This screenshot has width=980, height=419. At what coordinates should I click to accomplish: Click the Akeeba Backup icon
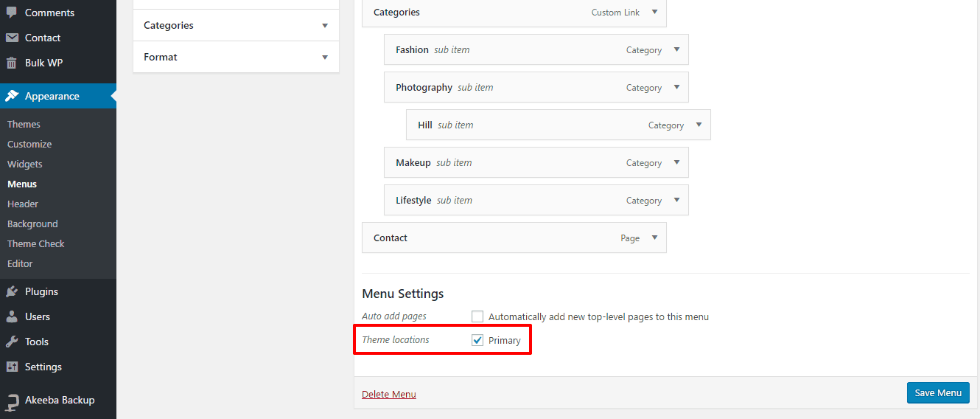click(x=12, y=401)
